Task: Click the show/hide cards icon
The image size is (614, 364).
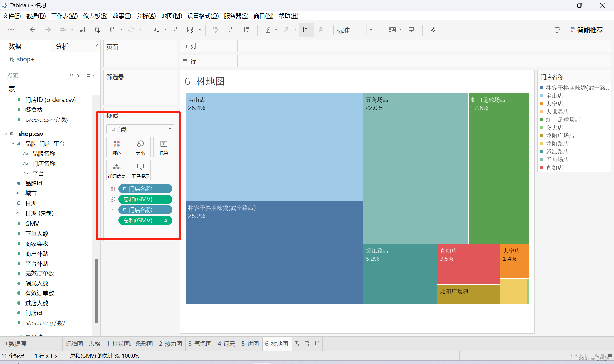Action: click(392, 30)
